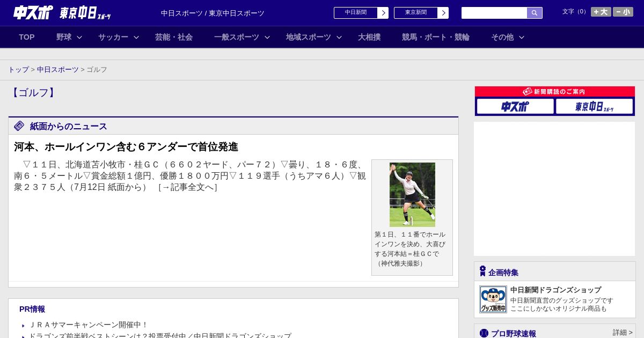This screenshot has width=644, height=338.
Task: Click 中日スポーツ / 東京中日スポーツ header text
Action: click(x=213, y=13)
